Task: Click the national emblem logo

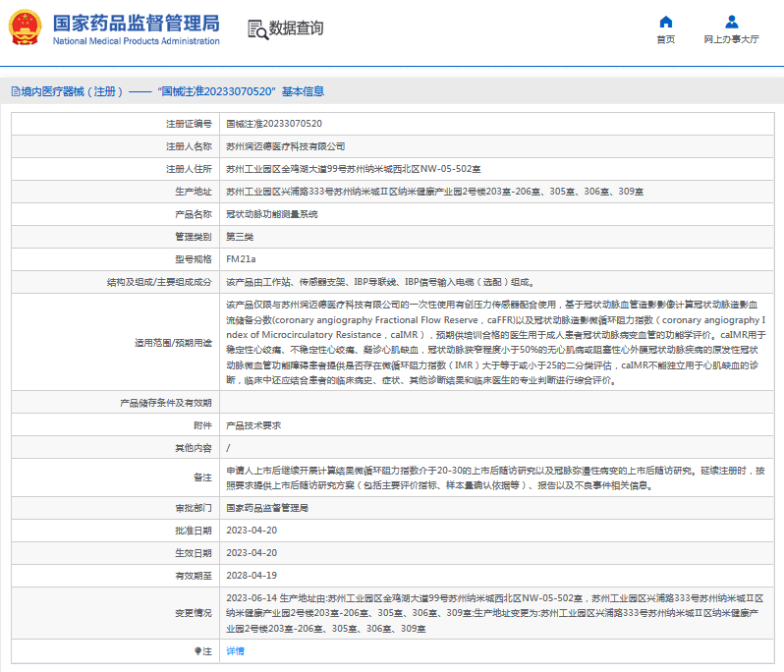Action: click(25, 28)
